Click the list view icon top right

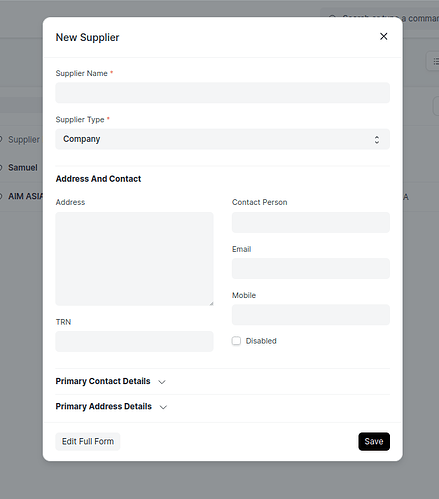tap(435, 61)
